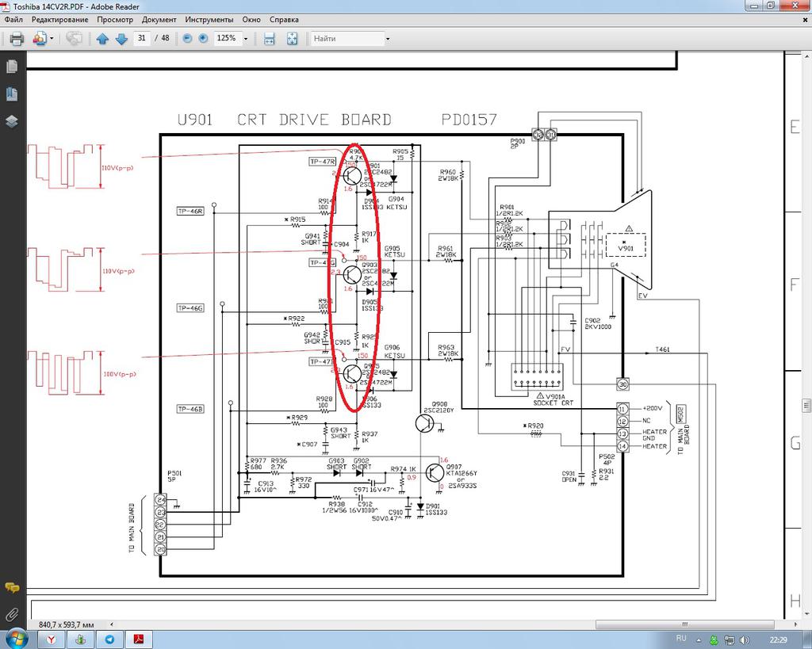Select Fit Page view icon

click(292, 39)
